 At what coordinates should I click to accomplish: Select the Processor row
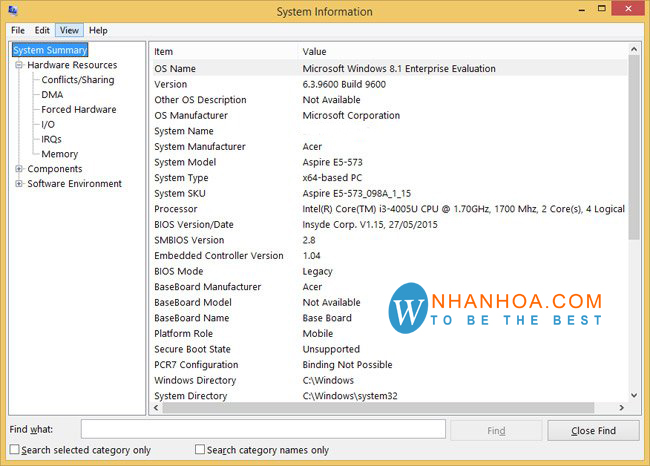pyautogui.click(x=390, y=209)
